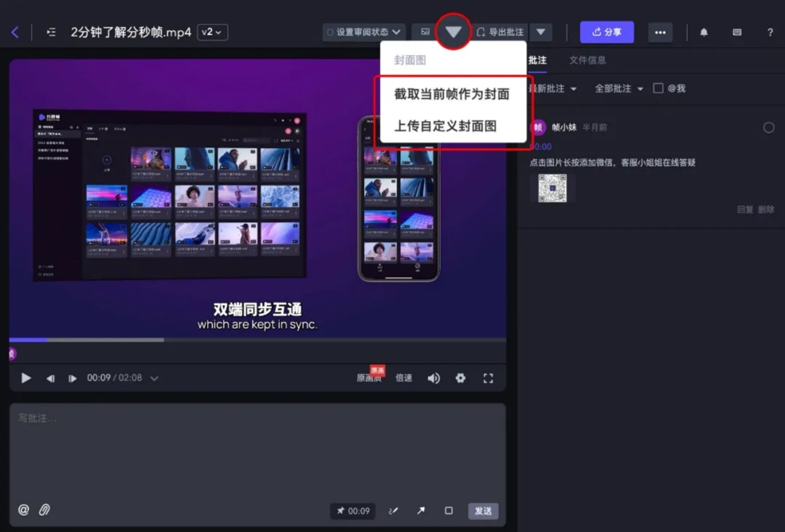The width and height of the screenshot is (785, 532).
Task: Open the 全部批注 filter dropdown
Action: 619,88
